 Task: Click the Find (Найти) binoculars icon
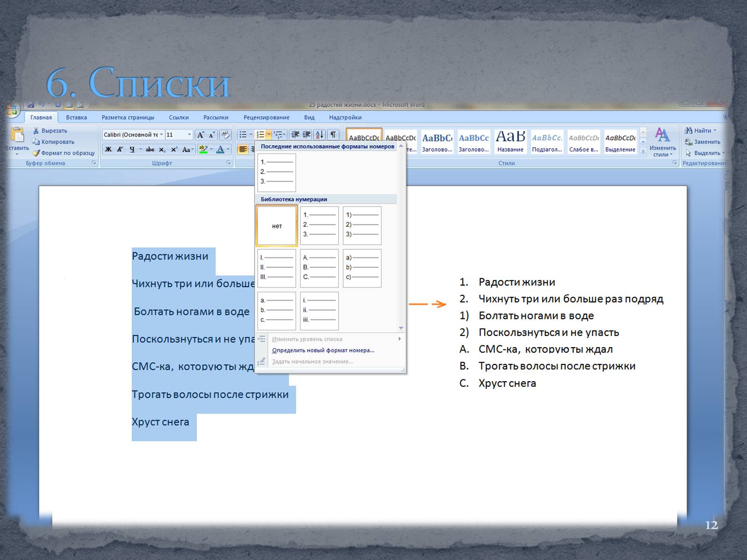(689, 131)
